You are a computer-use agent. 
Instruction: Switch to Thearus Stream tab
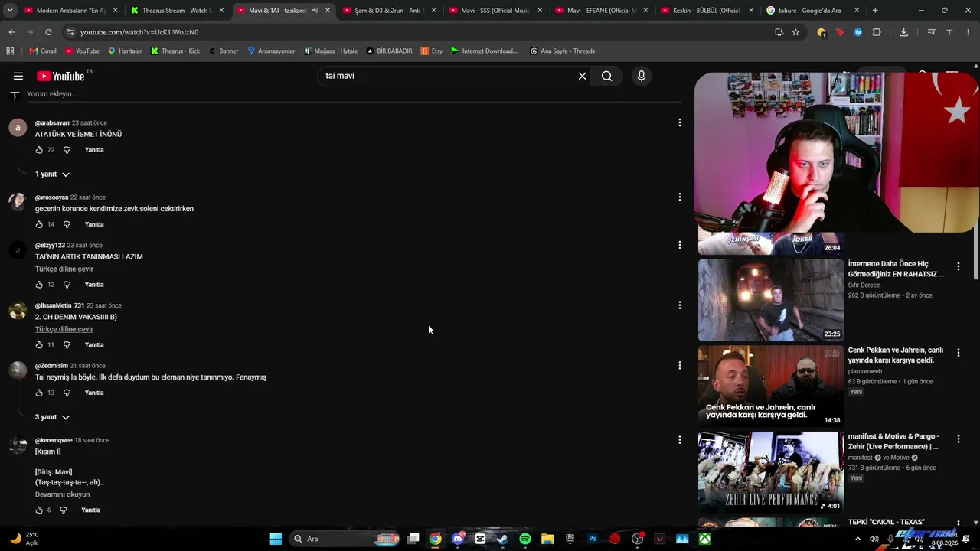178,11
